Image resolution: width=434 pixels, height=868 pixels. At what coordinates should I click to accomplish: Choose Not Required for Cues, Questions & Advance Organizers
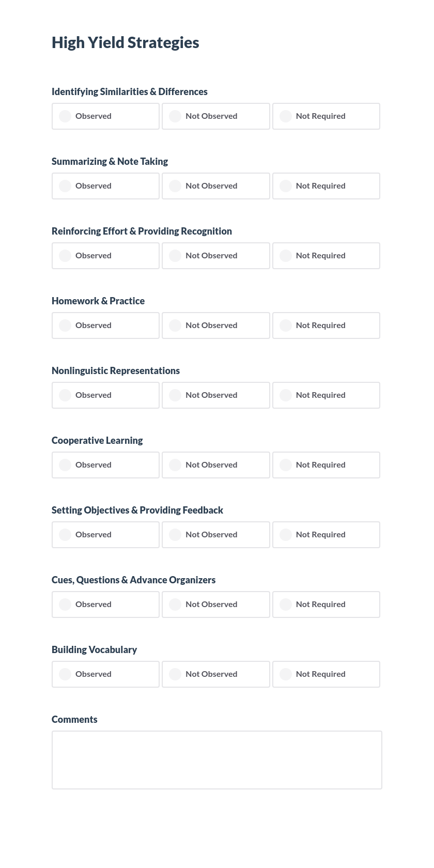[326, 605]
